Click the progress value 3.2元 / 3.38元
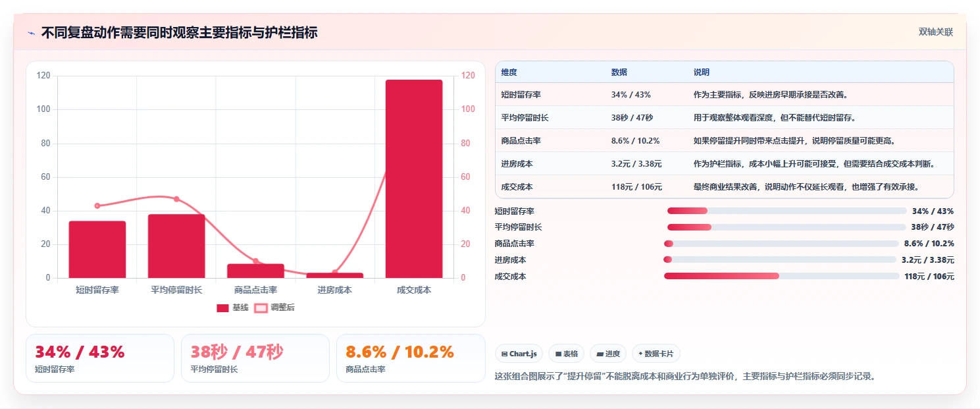This screenshot has width=980, height=409. (x=928, y=259)
